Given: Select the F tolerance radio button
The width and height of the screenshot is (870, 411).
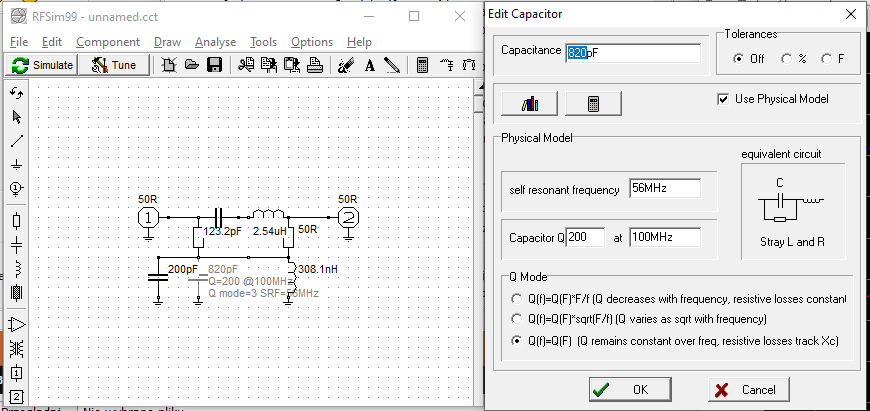Looking at the screenshot, I should (826, 59).
